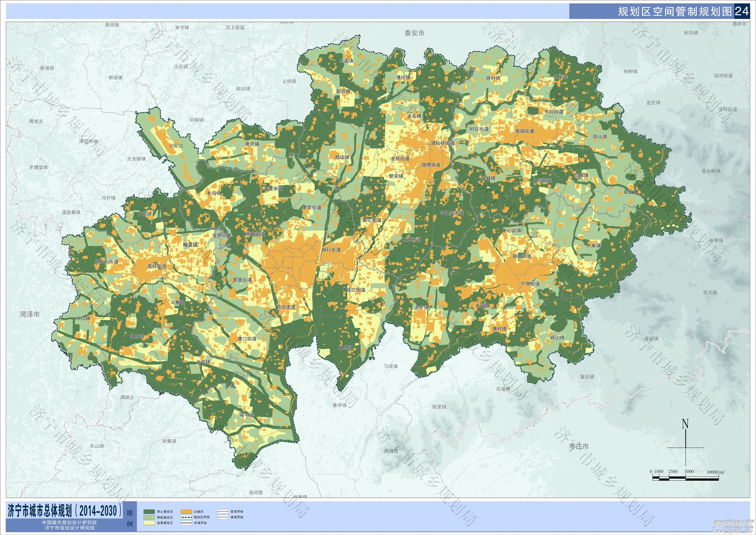Click the 时庄街道 map label
This screenshot has width=756, height=535.
[x=479, y=129]
